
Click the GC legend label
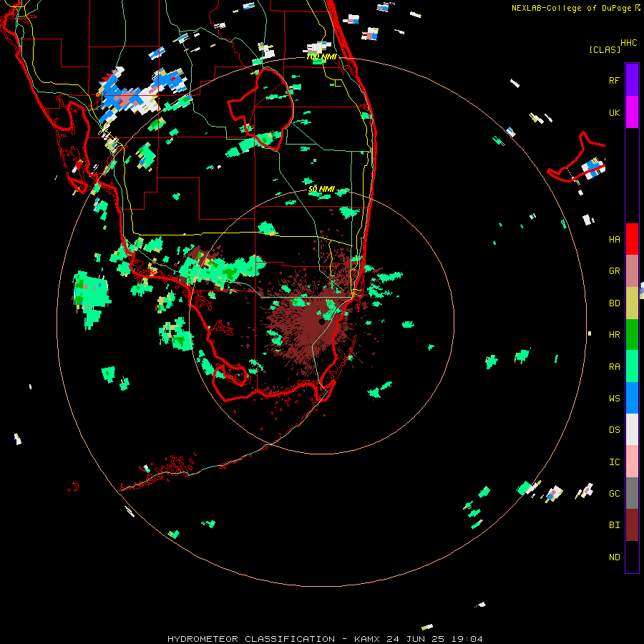coord(614,494)
